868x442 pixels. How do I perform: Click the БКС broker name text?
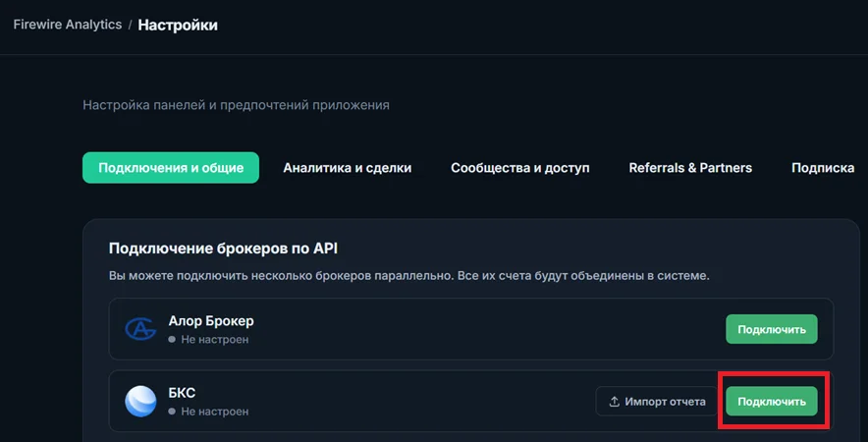(182, 393)
